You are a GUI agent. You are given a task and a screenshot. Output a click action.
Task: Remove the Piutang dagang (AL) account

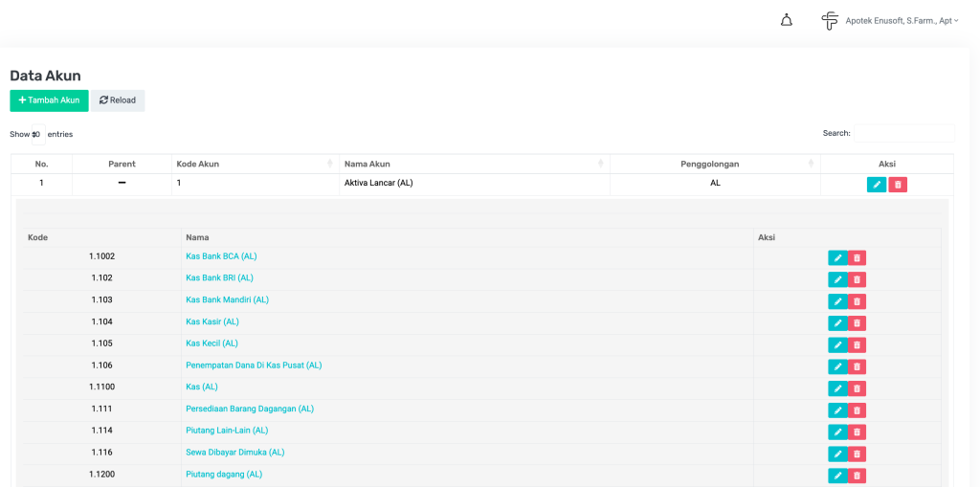(857, 476)
